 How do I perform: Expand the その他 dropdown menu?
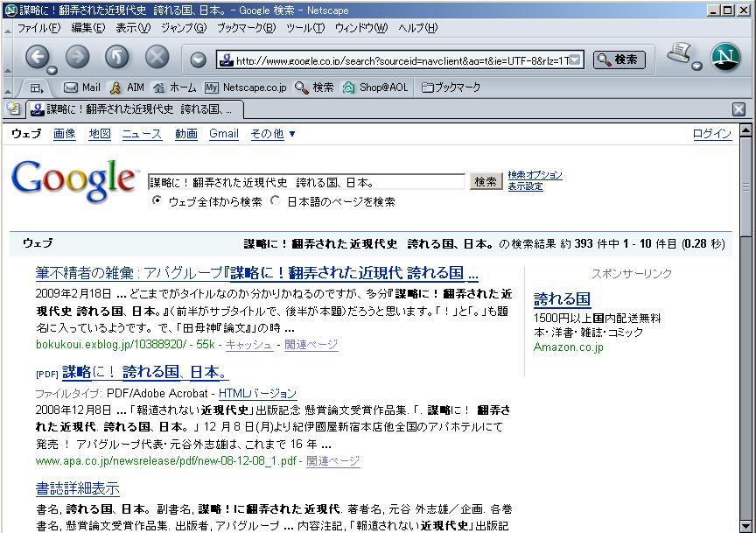pyautogui.click(x=273, y=134)
